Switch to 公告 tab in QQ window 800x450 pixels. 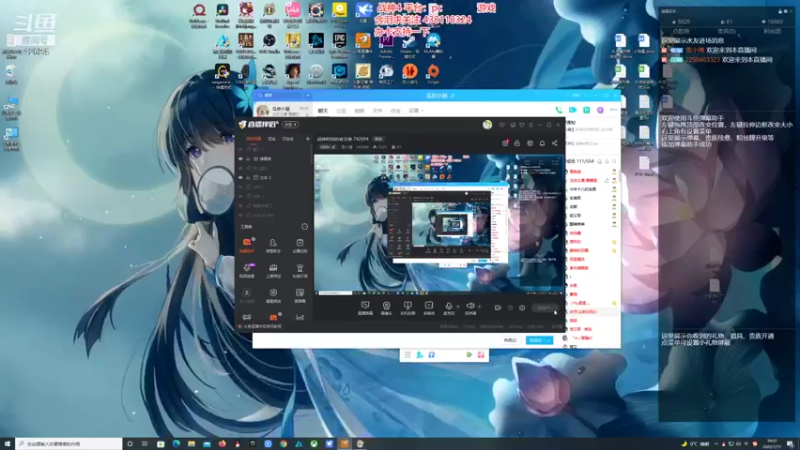point(341,110)
